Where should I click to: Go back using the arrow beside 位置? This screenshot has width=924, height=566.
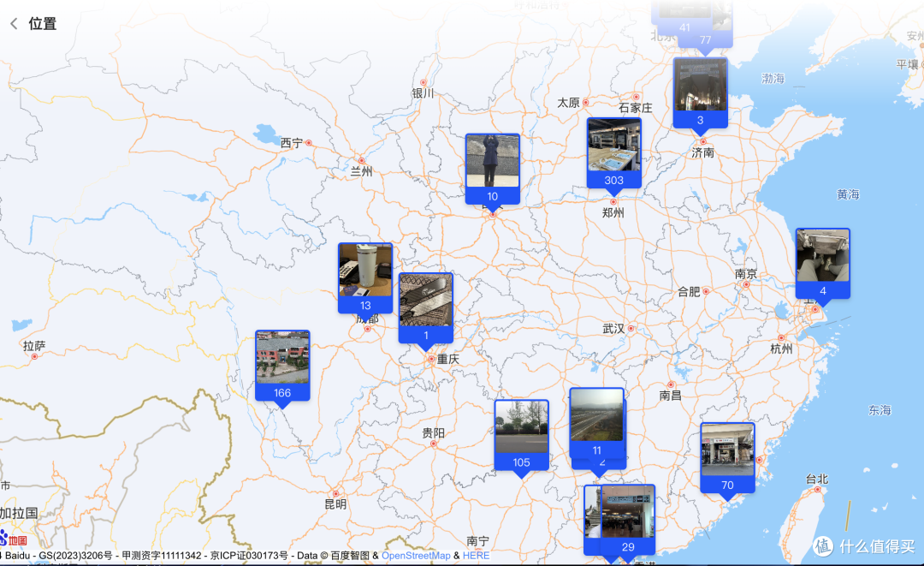pos(14,24)
